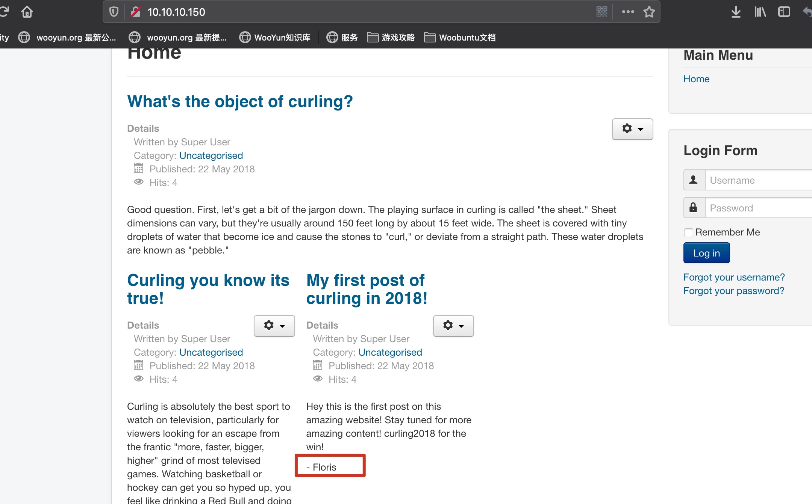Click the Forgot your password? link
Screen dimensions: 812x504
(x=733, y=291)
